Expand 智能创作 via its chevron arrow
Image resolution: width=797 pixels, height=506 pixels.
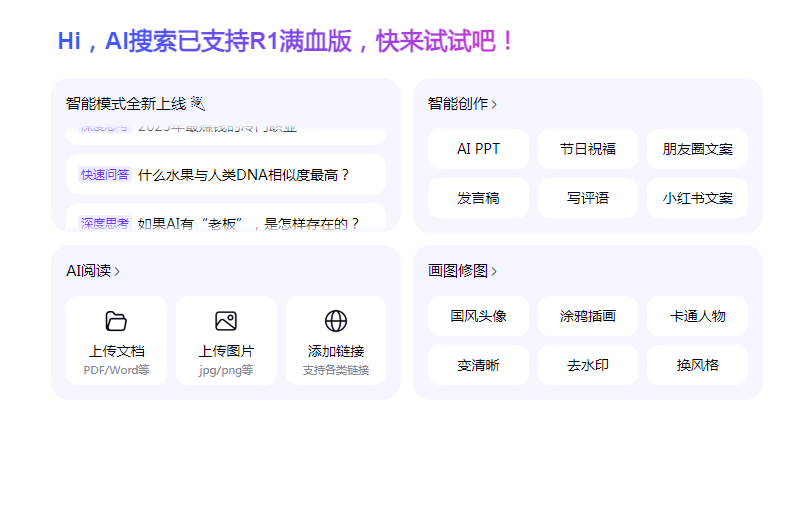pos(494,104)
